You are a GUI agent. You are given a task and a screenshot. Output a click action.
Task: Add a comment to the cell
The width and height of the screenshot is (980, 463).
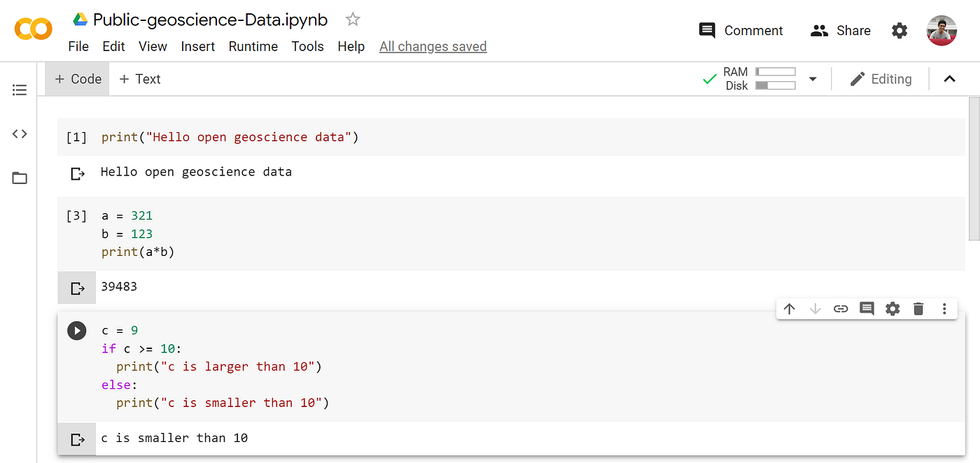pyautogui.click(x=867, y=308)
